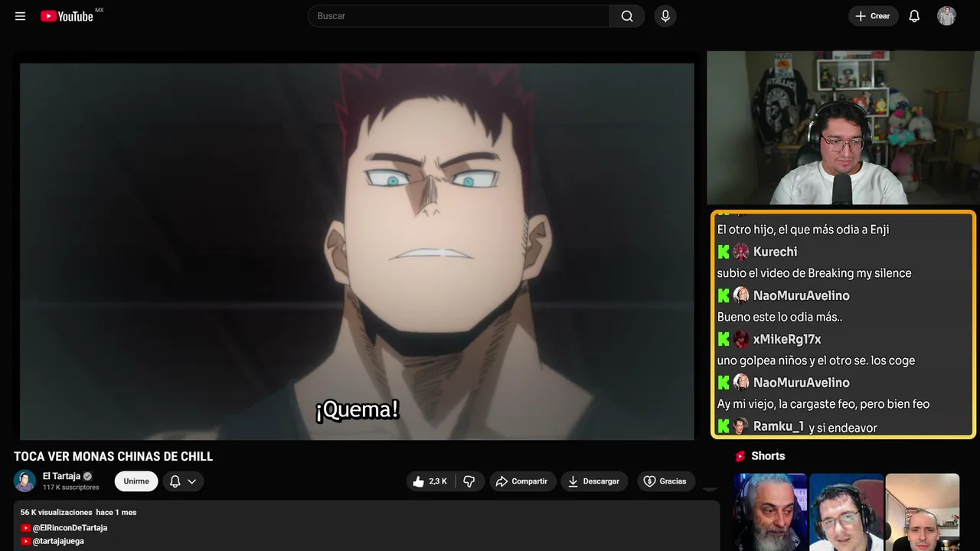Click the Ramku_1 username in chat
Screen dimensions: 980x551
point(779,427)
